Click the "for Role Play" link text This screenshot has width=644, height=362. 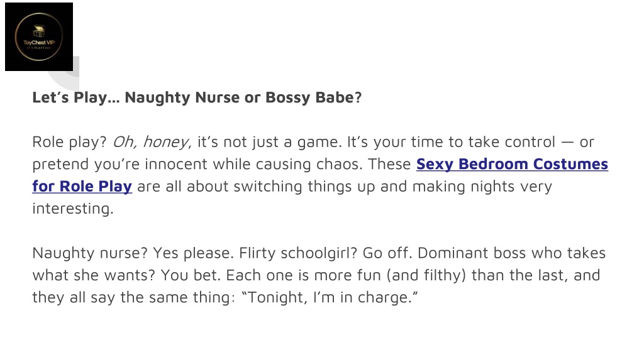pos(82,186)
